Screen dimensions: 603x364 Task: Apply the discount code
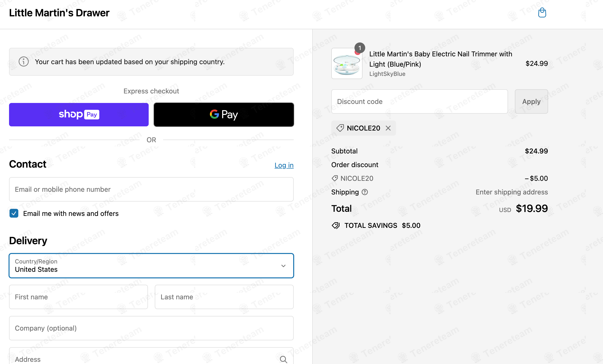[531, 101]
